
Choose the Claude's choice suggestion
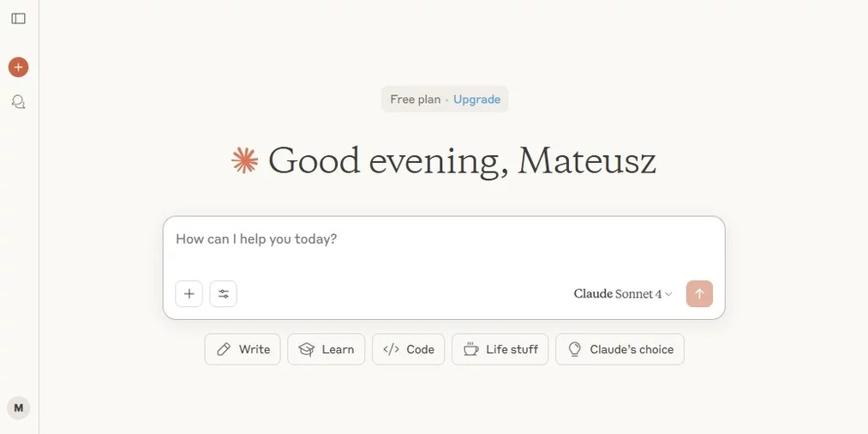coord(620,349)
